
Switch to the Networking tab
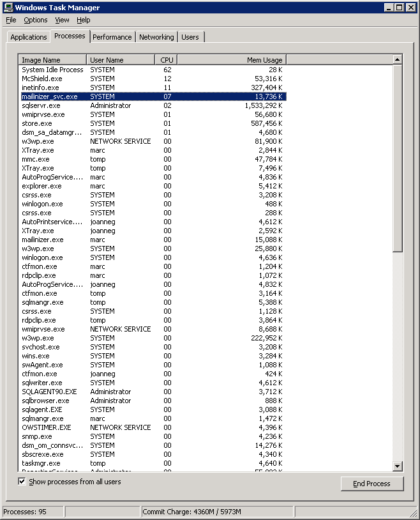tap(156, 37)
